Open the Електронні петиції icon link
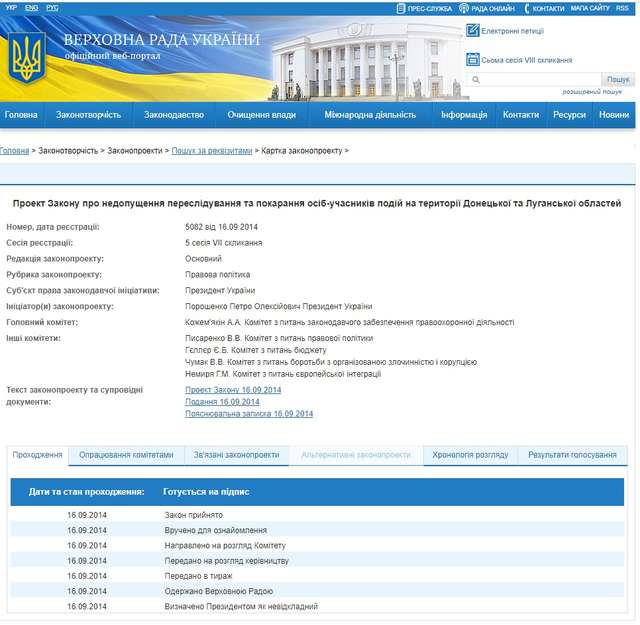 [472, 31]
